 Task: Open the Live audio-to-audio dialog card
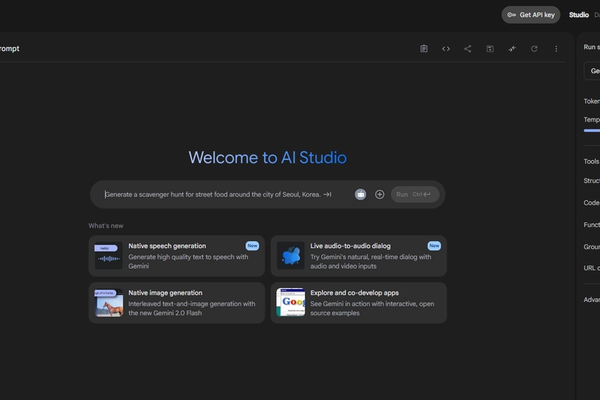359,256
